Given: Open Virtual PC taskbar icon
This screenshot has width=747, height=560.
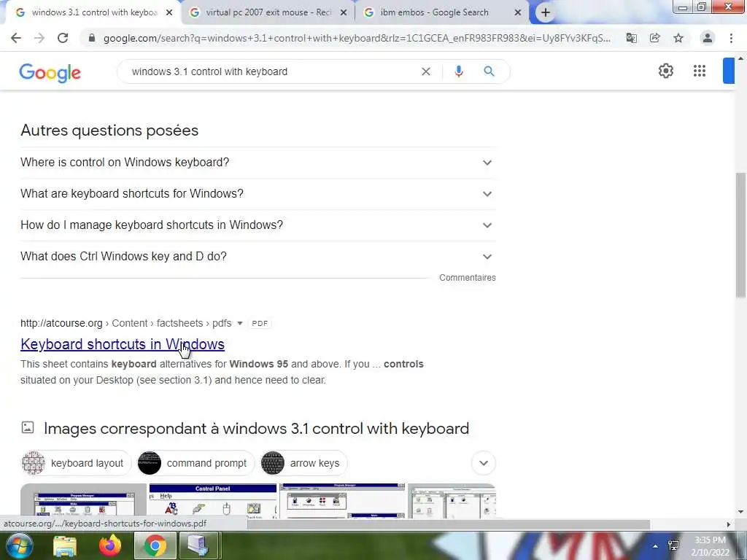Looking at the screenshot, I should [x=199, y=545].
